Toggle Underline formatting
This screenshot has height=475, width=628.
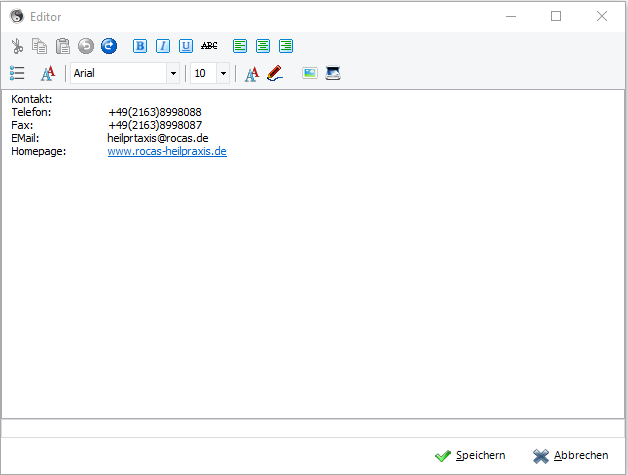pos(186,46)
